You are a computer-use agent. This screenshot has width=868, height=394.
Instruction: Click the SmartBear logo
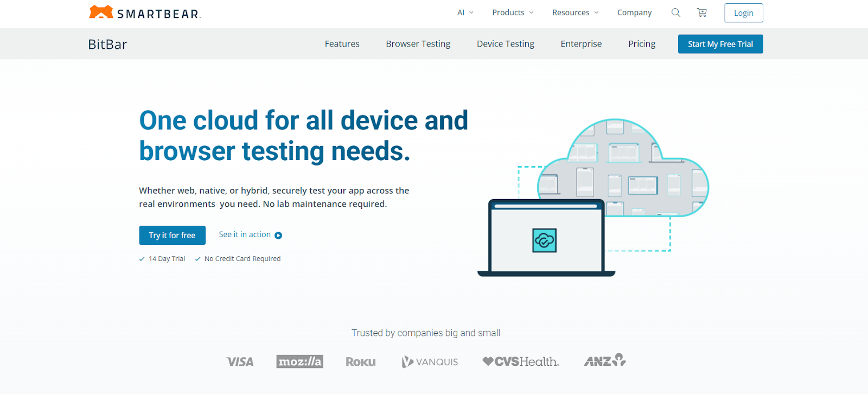(x=145, y=12)
